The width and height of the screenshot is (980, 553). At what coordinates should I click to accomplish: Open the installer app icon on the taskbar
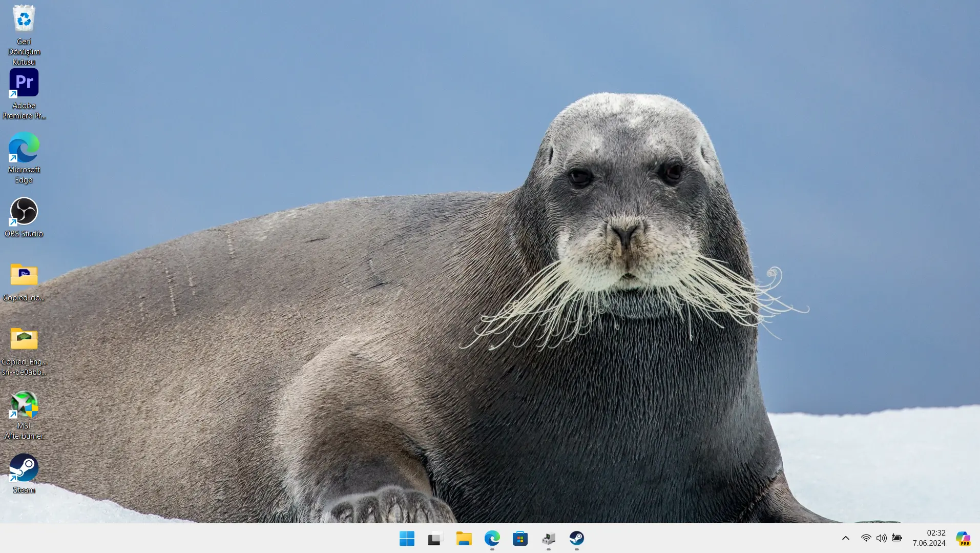tap(549, 538)
